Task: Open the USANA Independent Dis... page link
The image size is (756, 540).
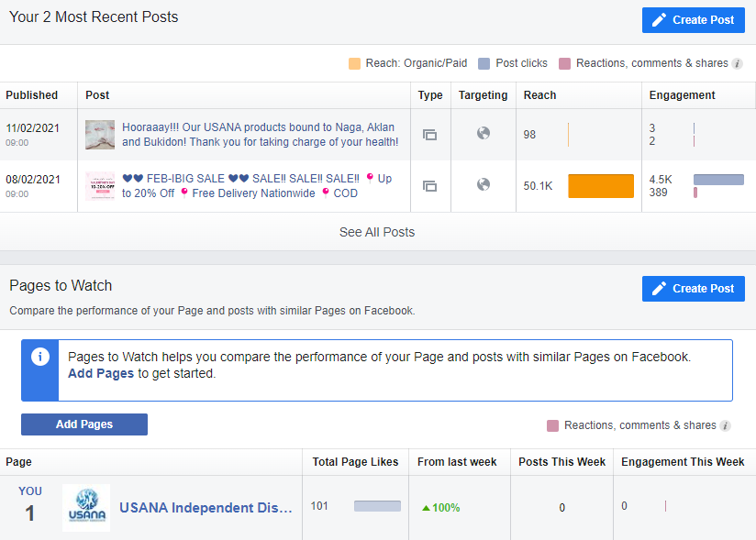Action: point(206,508)
